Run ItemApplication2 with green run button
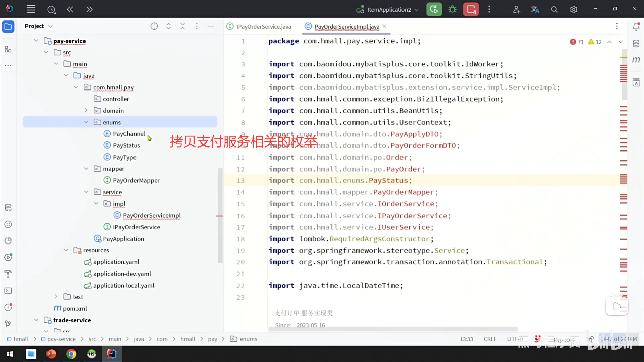Viewport: 644px width, 362px height. point(434,9)
